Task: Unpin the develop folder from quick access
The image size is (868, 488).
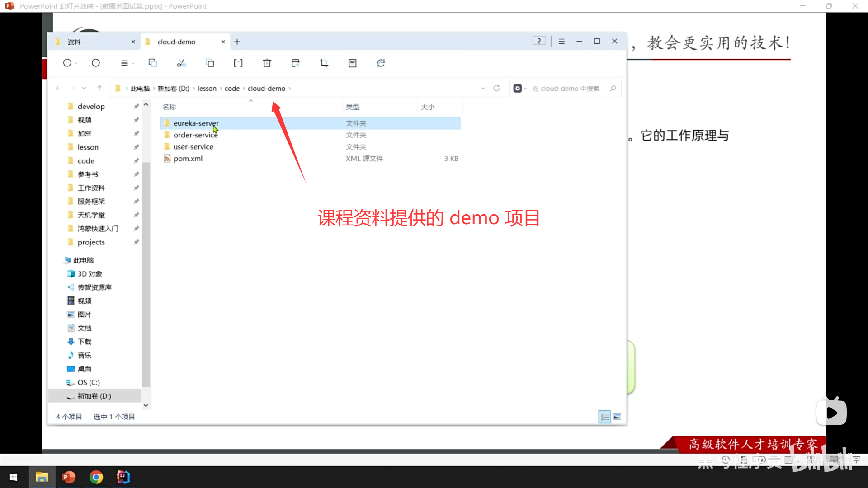Action: 136,107
